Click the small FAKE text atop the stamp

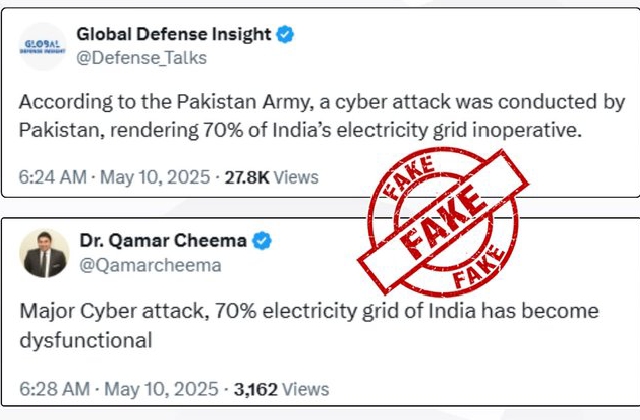click(x=409, y=177)
